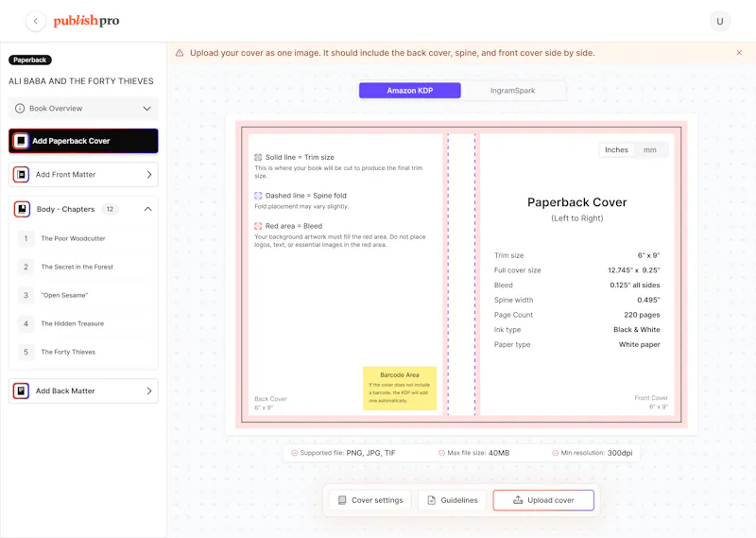The image size is (756, 538).
Task: Click the Min resolution check icon
Action: tap(555, 453)
